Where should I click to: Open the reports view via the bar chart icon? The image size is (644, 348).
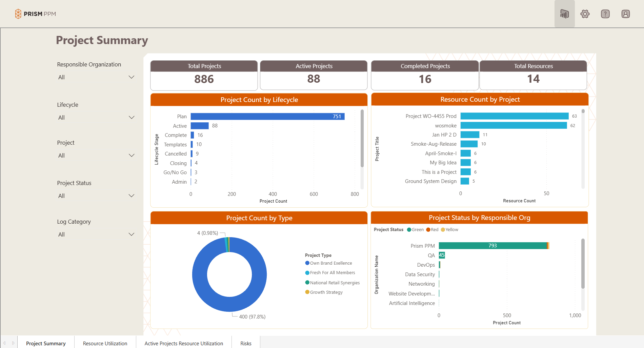[564, 14]
